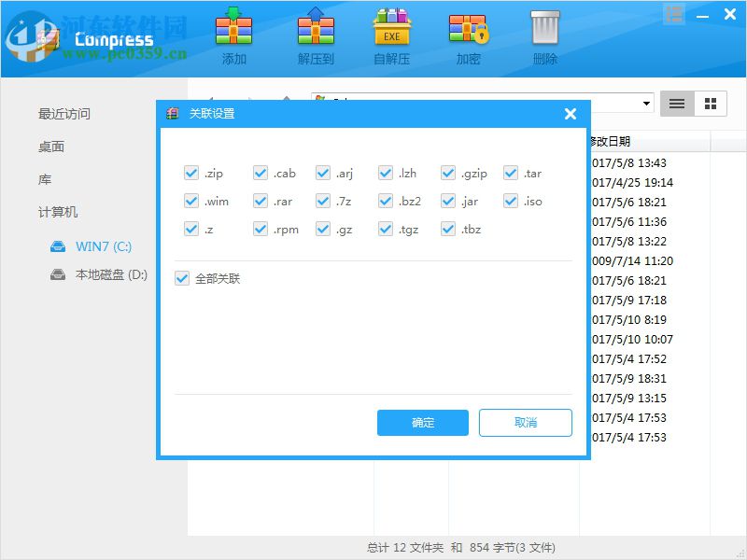The width and height of the screenshot is (747, 560).
Task: Uncheck the .zip file association
Action: pyautogui.click(x=191, y=173)
